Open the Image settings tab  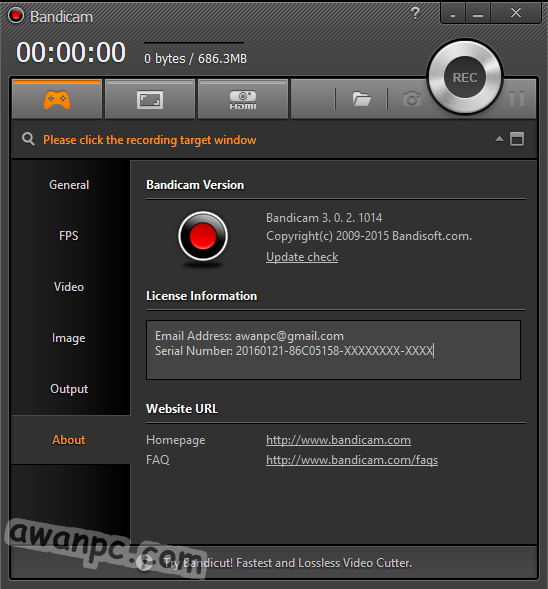pos(69,338)
